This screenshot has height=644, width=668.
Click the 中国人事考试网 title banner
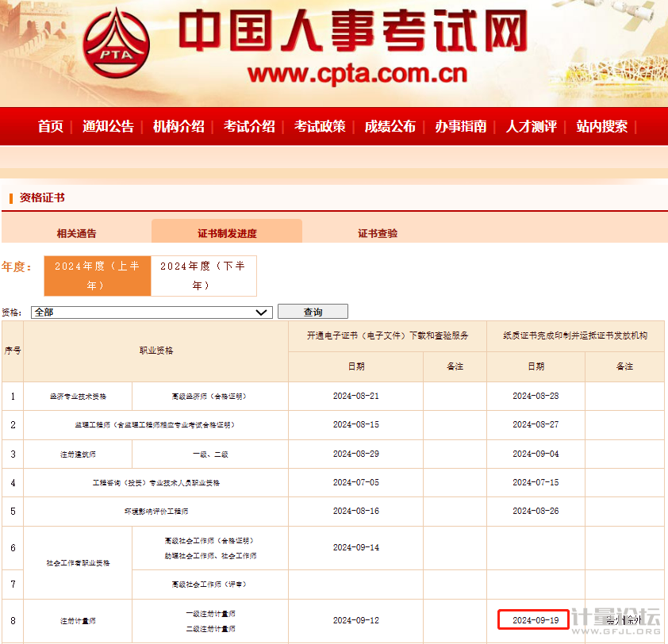click(353, 31)
